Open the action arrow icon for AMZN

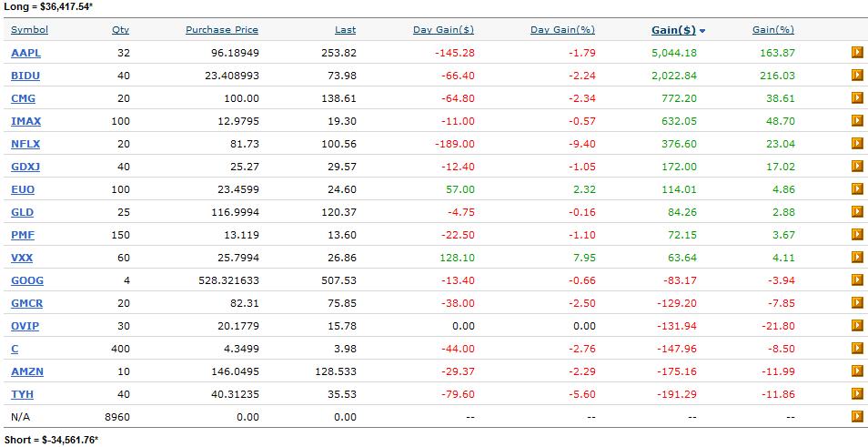pos(857,371)
